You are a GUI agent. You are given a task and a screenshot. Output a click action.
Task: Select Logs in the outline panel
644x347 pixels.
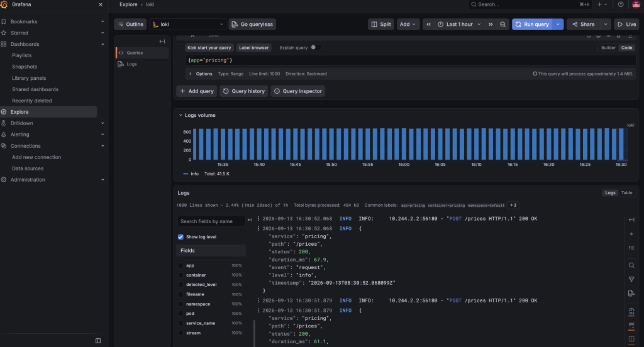click(131, 64)
